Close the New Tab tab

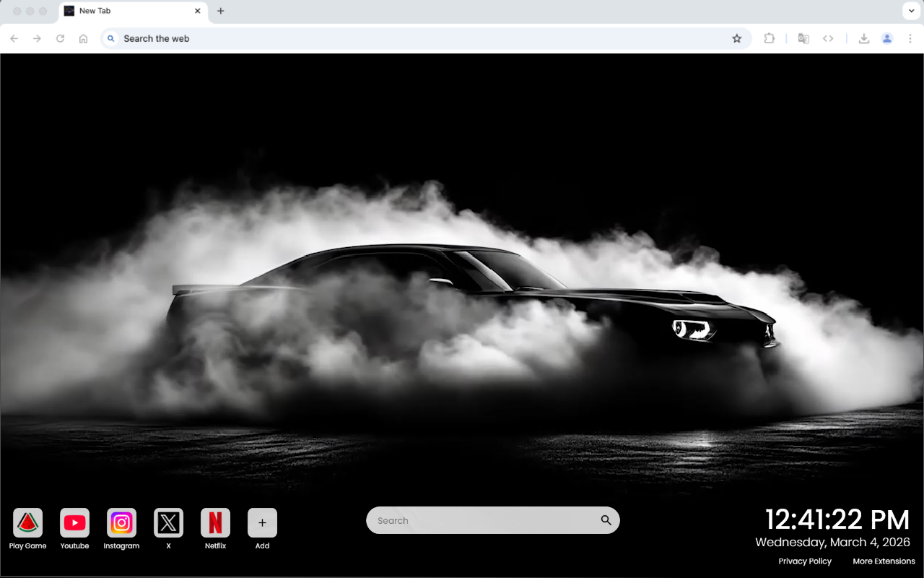tap(197, 11)
